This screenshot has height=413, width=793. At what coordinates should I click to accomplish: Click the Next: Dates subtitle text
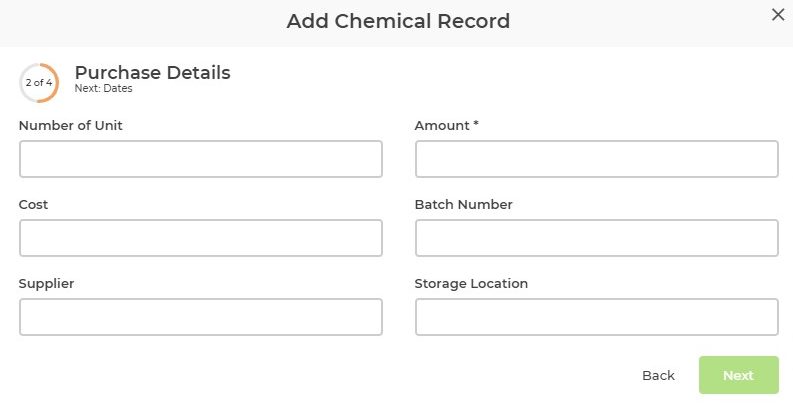point(103,88)
